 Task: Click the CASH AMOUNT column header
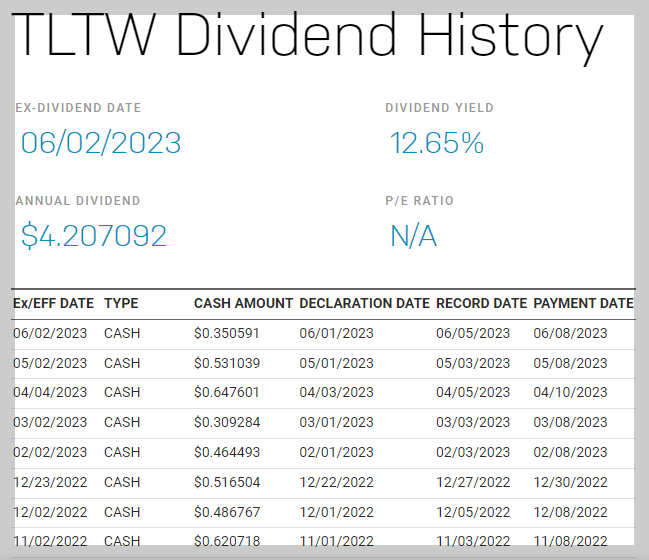point(243,303)
